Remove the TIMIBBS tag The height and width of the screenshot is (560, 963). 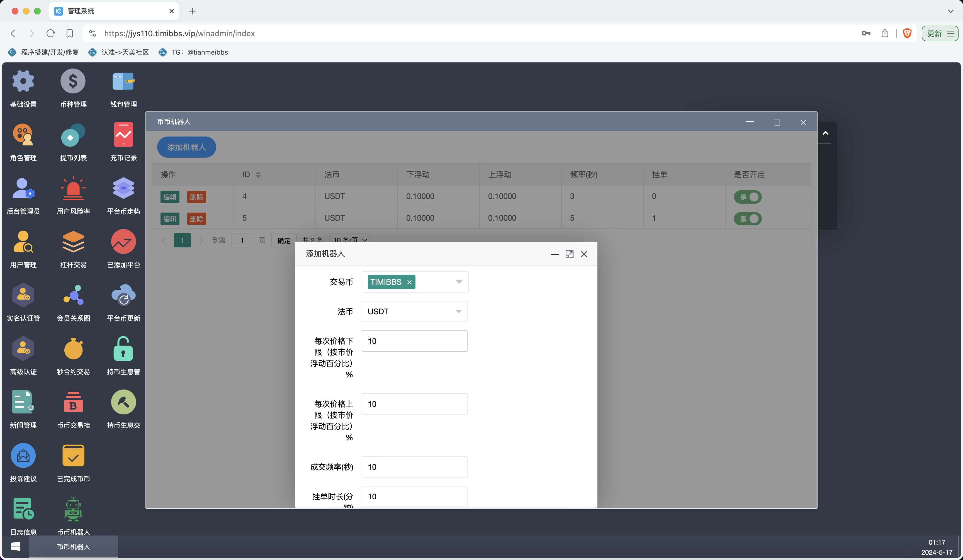[409, 282]
